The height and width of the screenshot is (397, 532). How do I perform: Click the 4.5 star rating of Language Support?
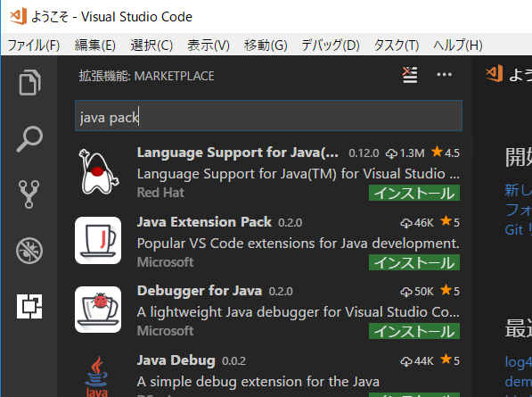click(x=446, y=153)
